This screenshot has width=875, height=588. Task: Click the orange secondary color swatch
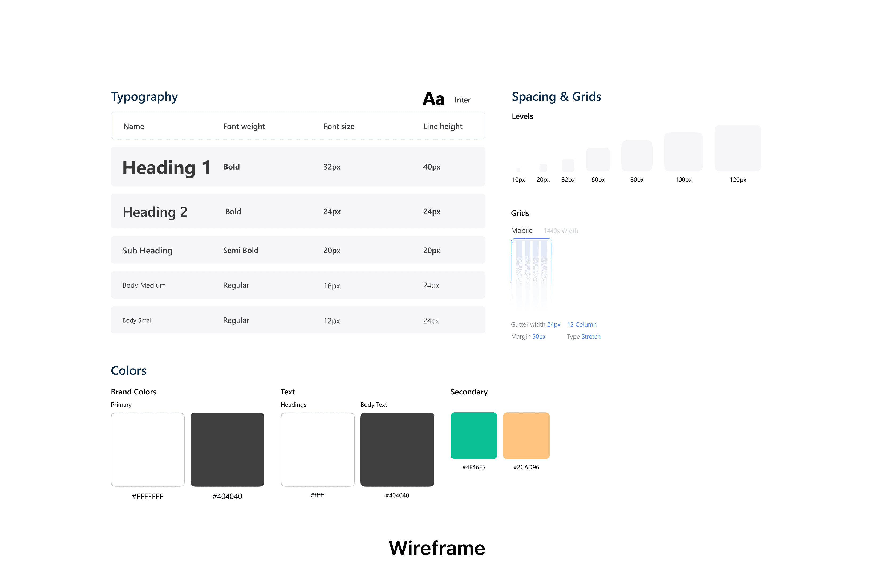(526, 435)
